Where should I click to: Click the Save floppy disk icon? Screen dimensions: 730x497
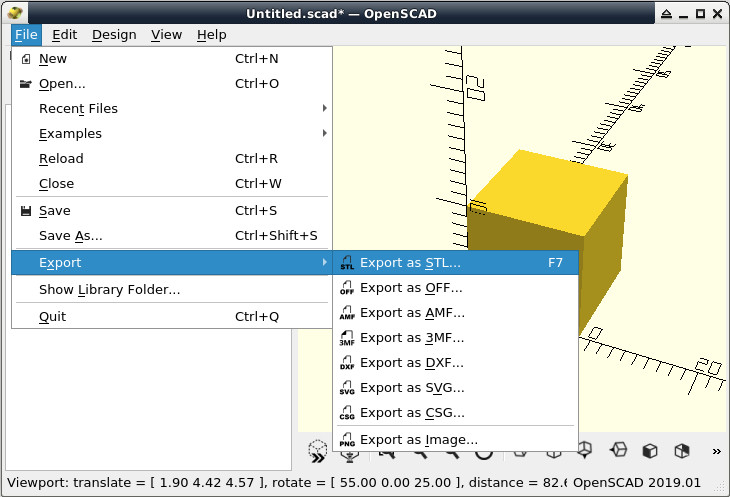pos(26,211)
